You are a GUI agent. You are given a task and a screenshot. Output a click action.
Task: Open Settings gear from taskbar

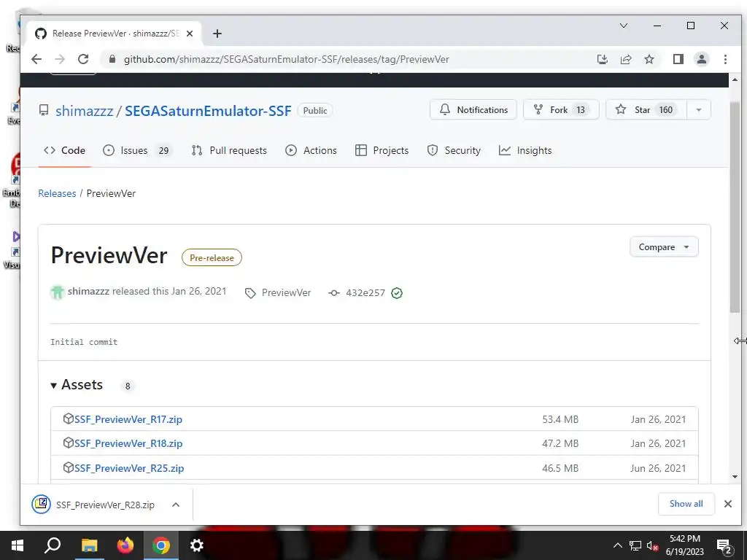(x=197, y=545)
